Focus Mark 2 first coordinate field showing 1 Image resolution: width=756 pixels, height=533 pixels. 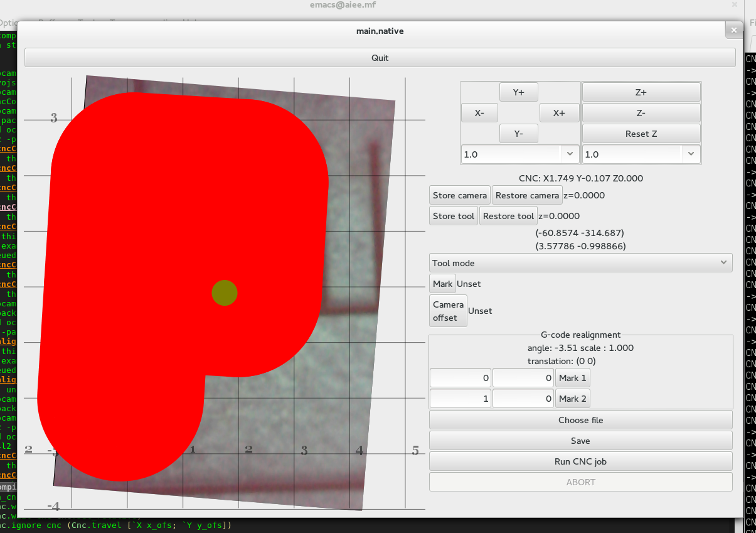click(x=461, y=399)
